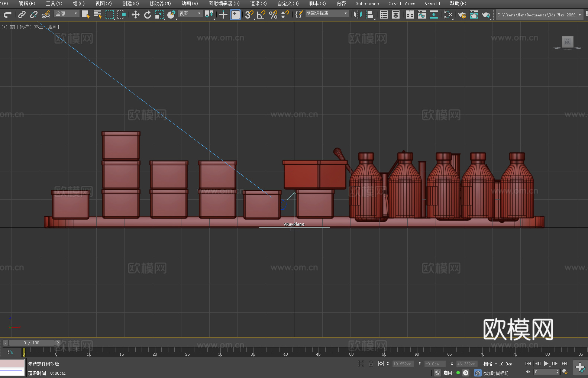This screenshot has width=588, height=378.
Task: Select the Bind to Space Warp tool
Action: (x=46, y=14)
